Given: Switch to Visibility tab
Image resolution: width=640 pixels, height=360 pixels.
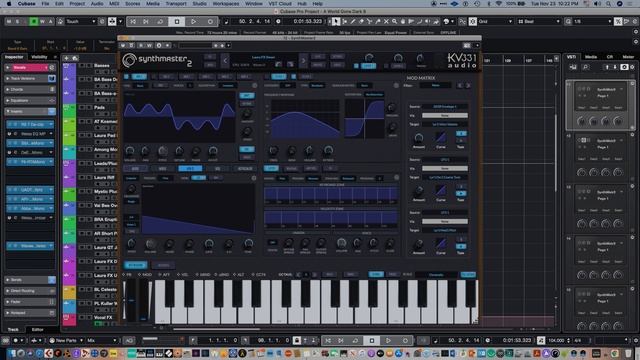Looking at the screenshot, I should click(x=40, y=57).
